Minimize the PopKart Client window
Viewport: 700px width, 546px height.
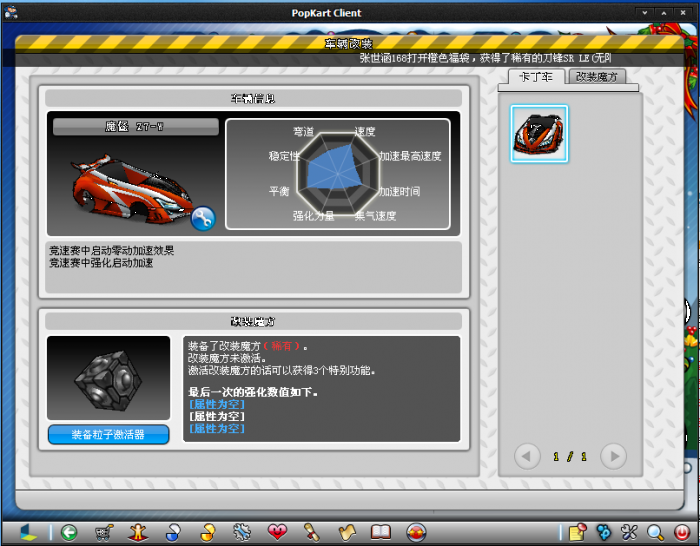pos(645,13)
